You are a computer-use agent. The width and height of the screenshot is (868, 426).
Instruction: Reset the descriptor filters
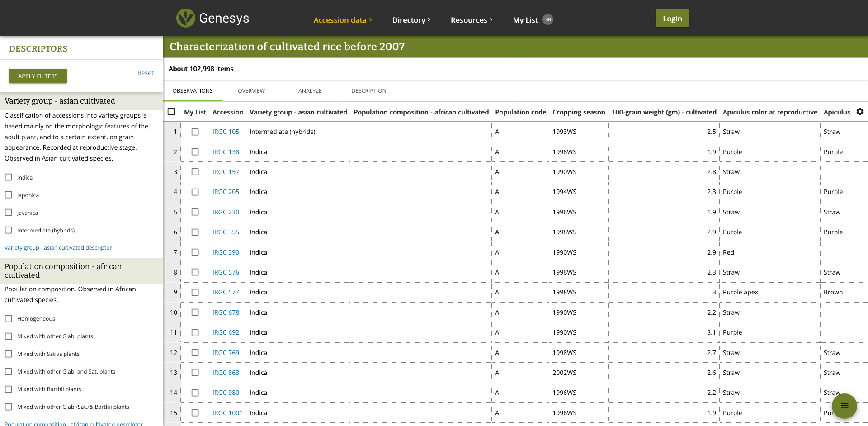click(145, 73)
